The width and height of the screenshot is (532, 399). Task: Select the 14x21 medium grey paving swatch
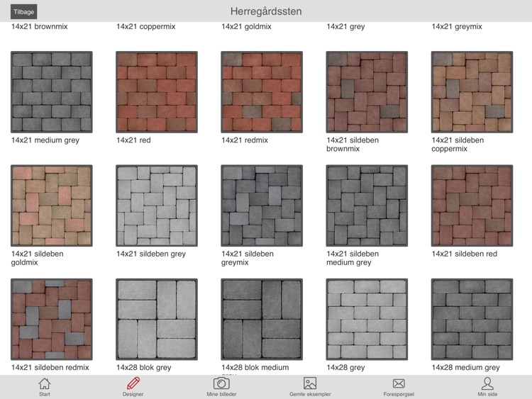pos(52,92)
